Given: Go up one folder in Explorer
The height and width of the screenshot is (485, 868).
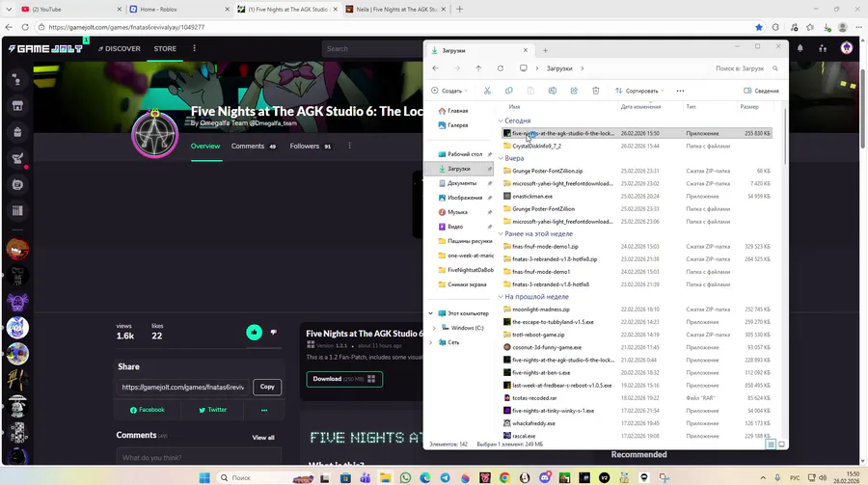Looking at the screenshot, I should click(478, 68).
